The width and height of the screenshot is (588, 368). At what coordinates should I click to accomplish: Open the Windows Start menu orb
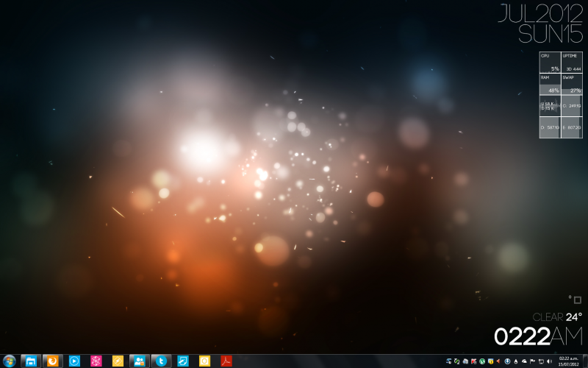pyautogui.click(x=9, y=361)
